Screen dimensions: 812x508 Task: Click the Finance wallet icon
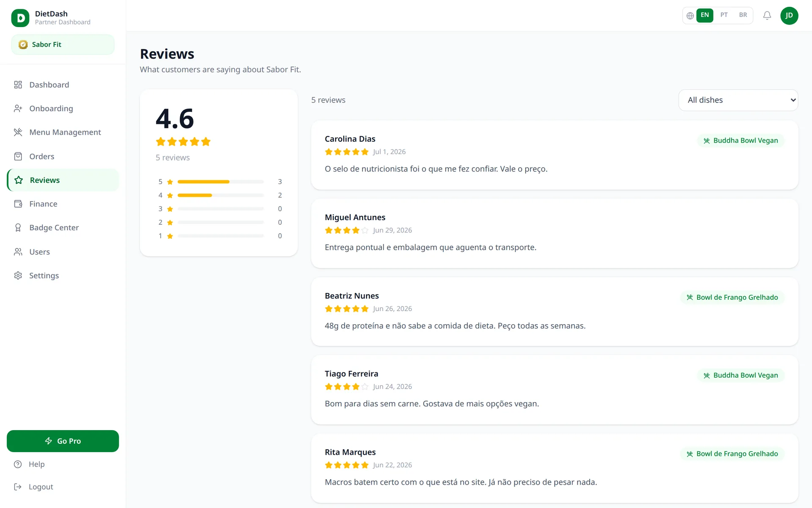point(18,204)
